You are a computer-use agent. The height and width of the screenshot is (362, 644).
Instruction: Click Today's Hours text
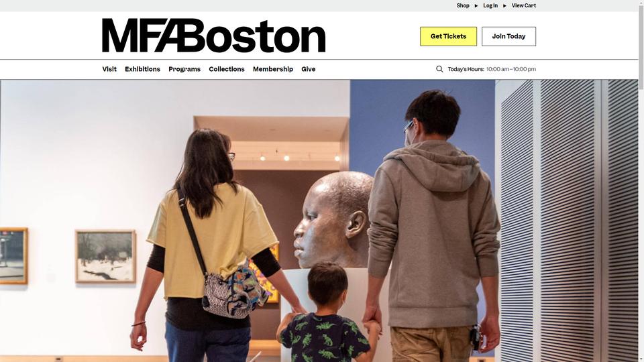[x=466, y=69]
